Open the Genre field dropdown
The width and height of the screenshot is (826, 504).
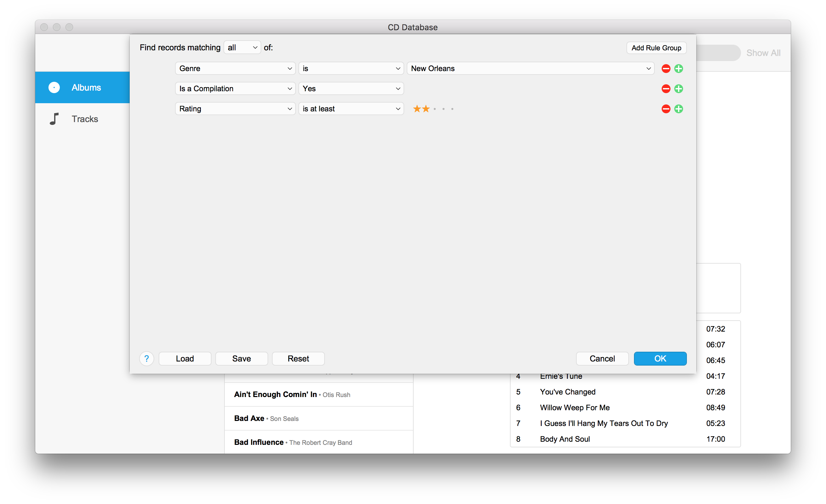[235, 68]
